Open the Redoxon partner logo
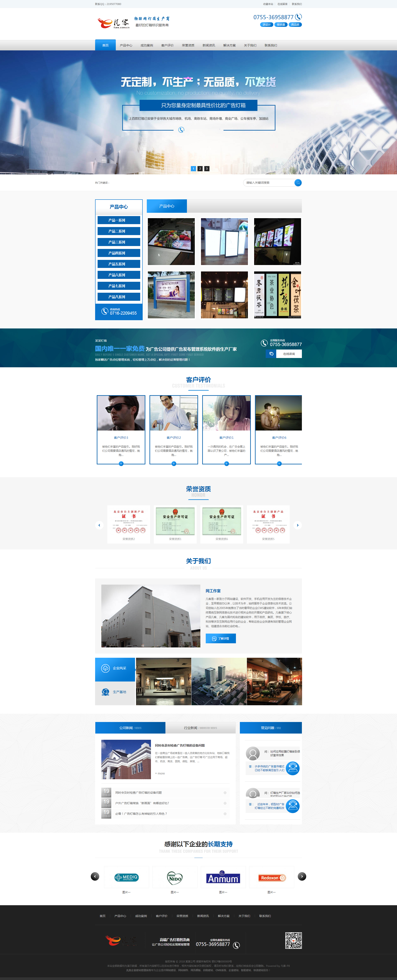Image resolution: width=397 pixels, height=980 pixels. click(x=272, y=878)
